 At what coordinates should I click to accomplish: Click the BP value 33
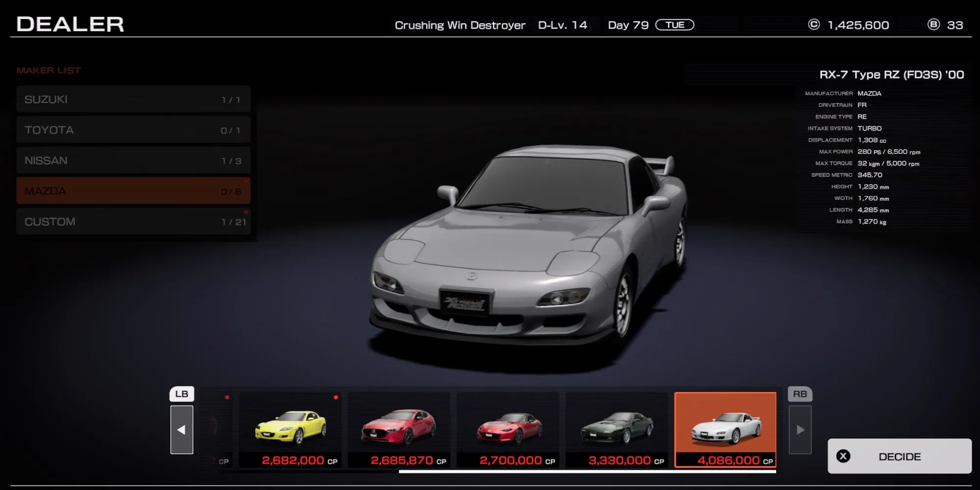pyautogui.click(x=955, y=25)
